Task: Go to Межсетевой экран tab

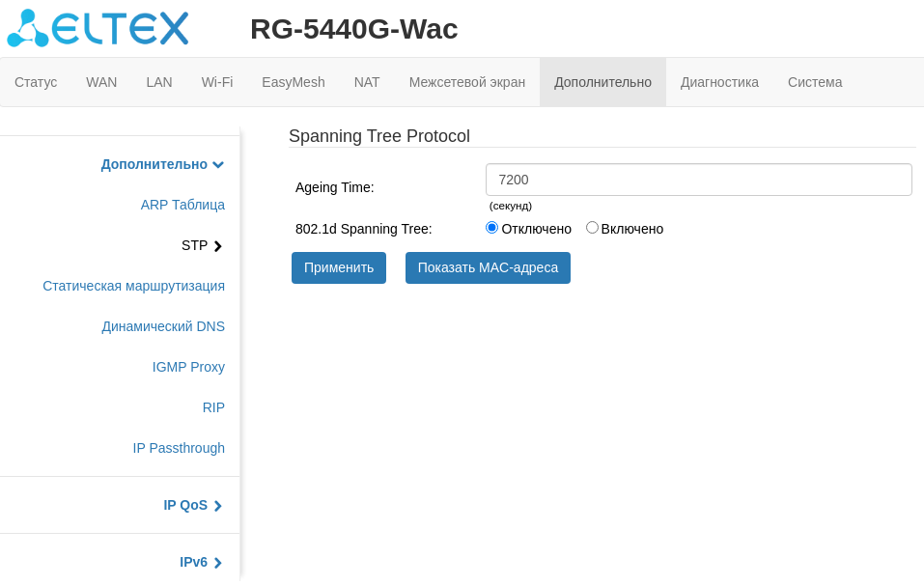Action: (x=467, y=82)
